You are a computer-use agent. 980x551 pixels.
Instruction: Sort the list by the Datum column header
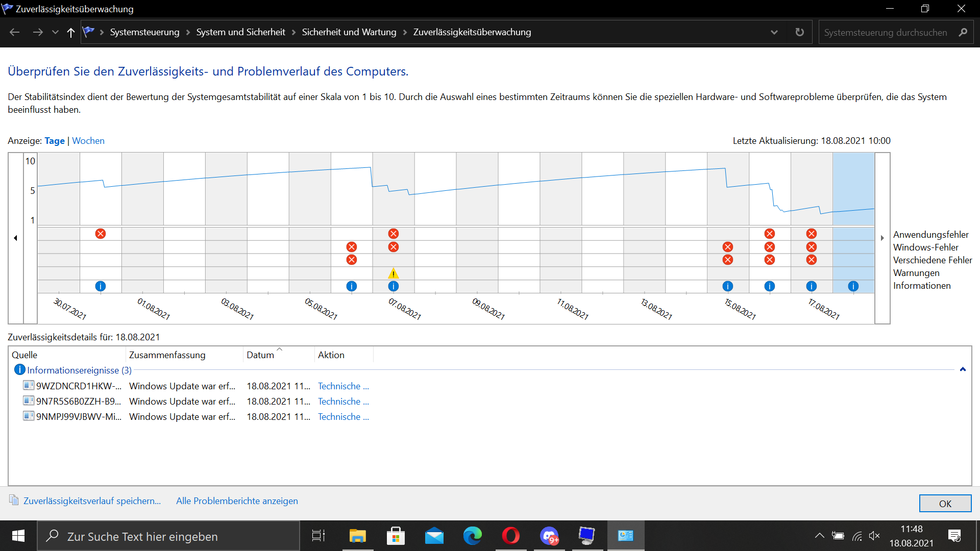point(260,355)
